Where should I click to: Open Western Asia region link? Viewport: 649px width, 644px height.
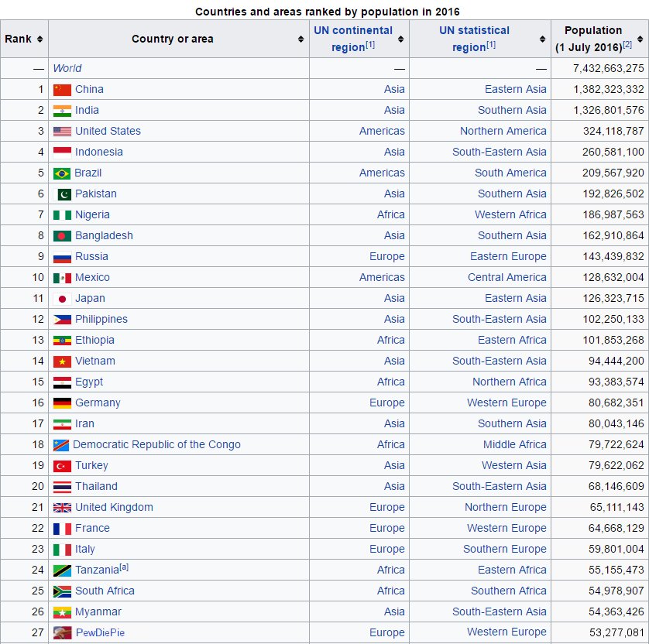(x=514, y=465)
